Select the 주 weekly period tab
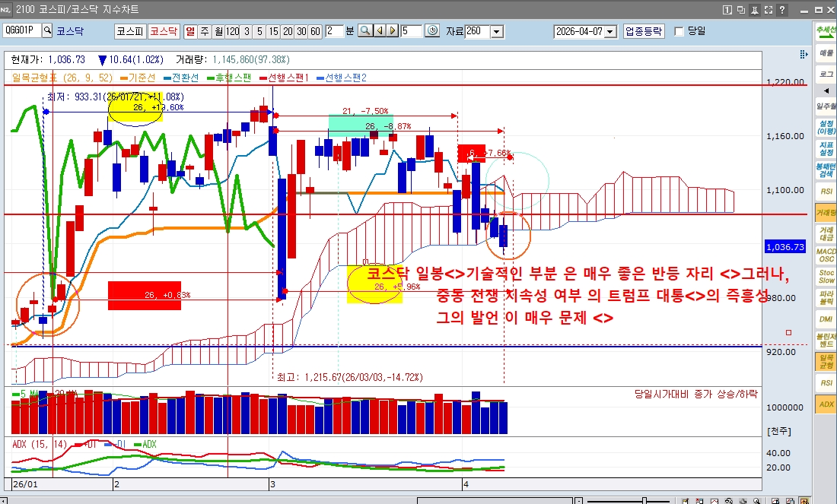Screen dimensions: 837x504 [205, 31]
